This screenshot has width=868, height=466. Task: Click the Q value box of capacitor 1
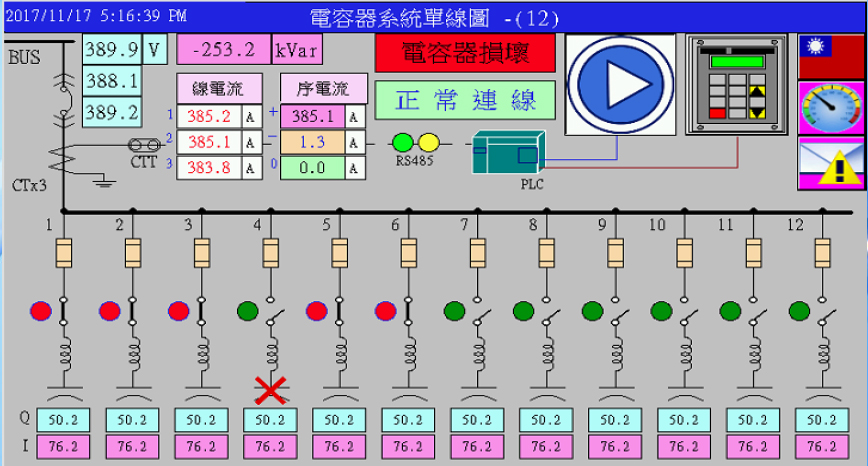(64, 420)
